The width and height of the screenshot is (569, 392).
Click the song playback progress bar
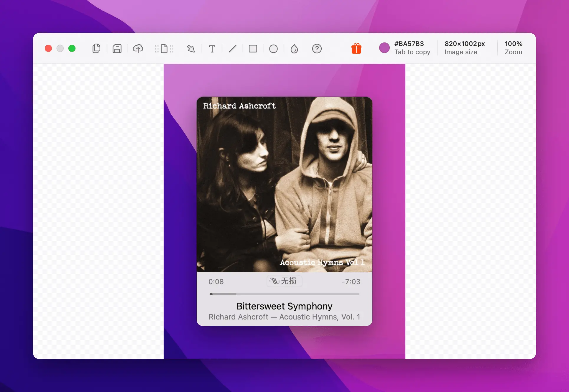pyautogui.click(x=284, y=294)
